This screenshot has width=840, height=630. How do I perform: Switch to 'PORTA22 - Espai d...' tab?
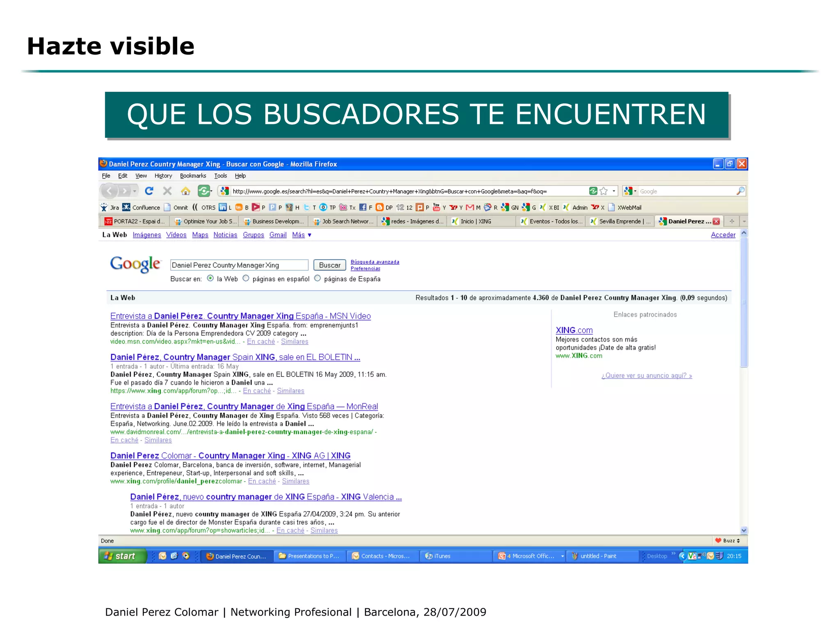[135, 221]
